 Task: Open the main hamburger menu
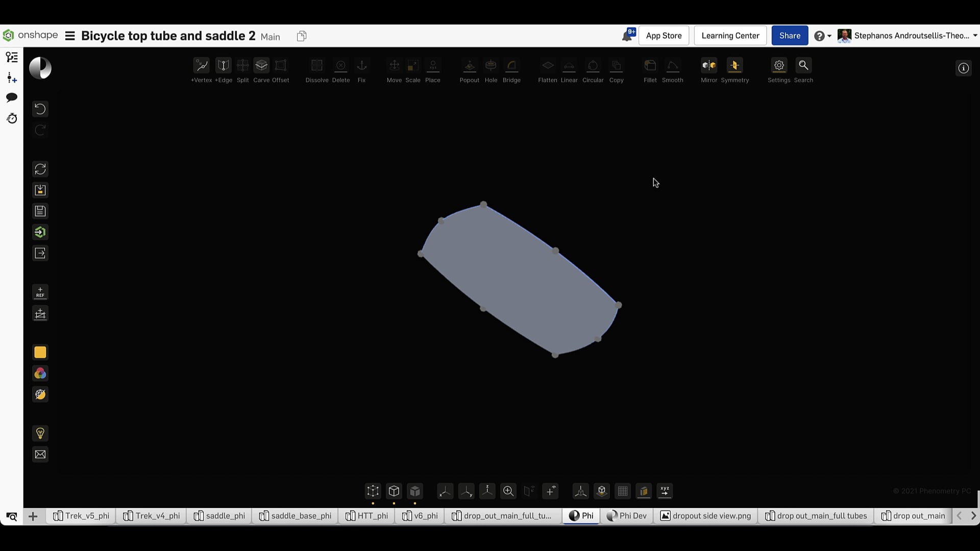(x=70, y=36)
